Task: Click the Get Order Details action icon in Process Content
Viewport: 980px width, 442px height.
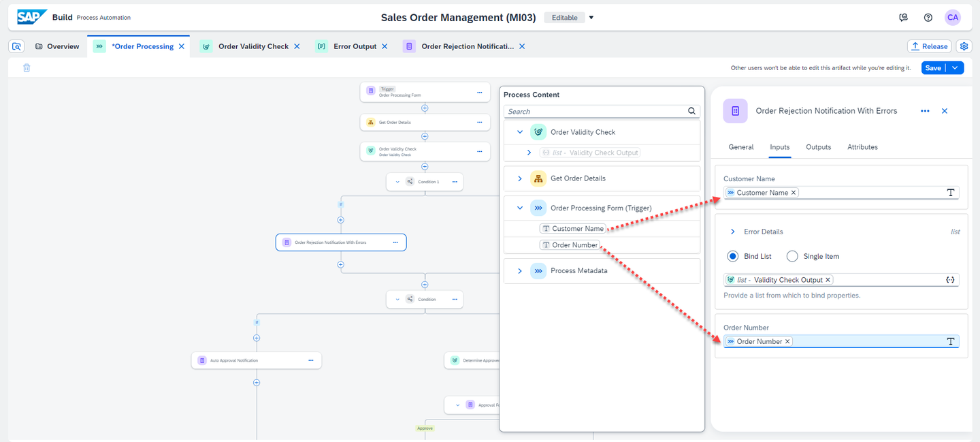Action: click(538, 178)
